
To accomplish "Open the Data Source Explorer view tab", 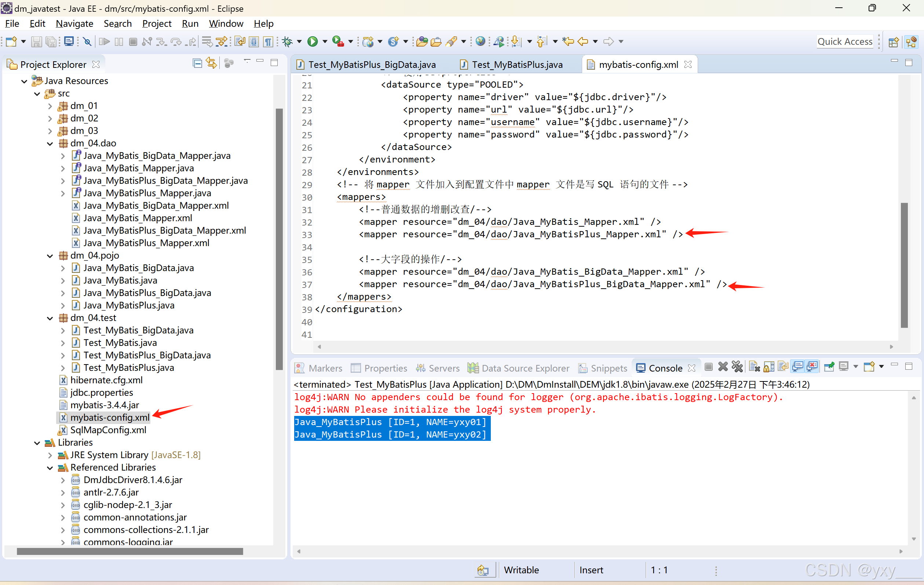I will 525,368.
